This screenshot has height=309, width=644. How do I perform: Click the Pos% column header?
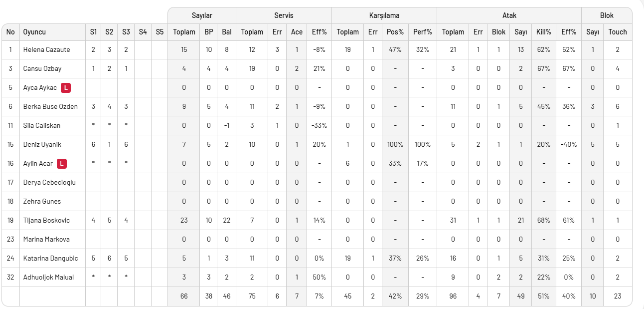395,32
